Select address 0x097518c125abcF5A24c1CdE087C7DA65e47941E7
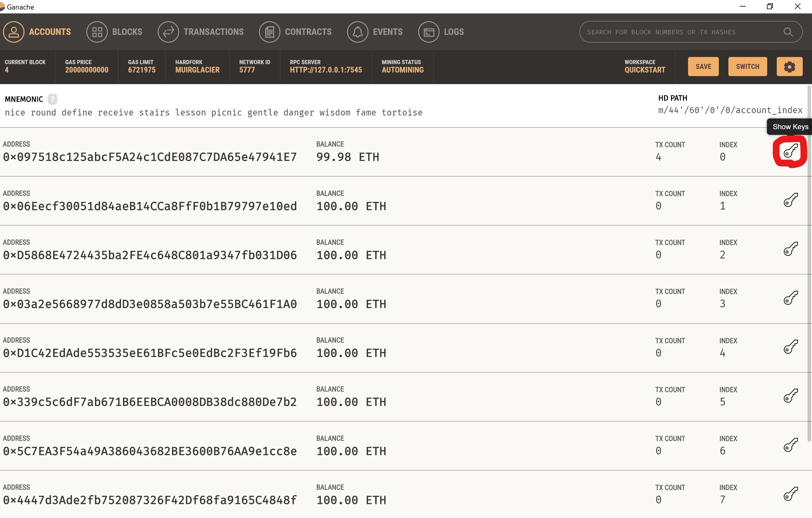Screen dimensions: 812x518 point(150,157)
